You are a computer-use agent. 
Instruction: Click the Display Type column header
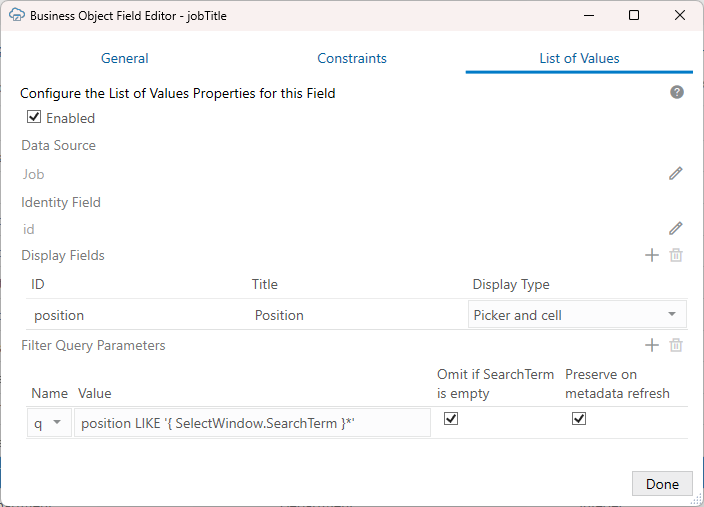(x=511, y=284)
